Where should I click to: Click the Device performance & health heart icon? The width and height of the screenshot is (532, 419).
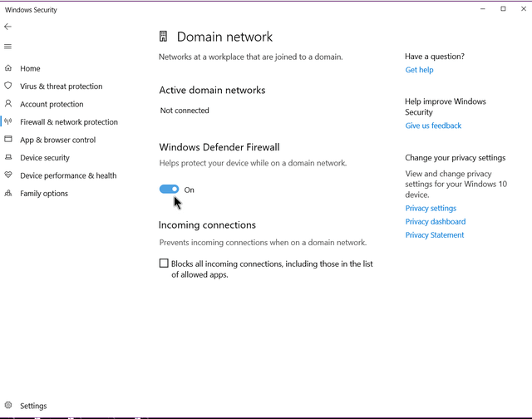8,175
